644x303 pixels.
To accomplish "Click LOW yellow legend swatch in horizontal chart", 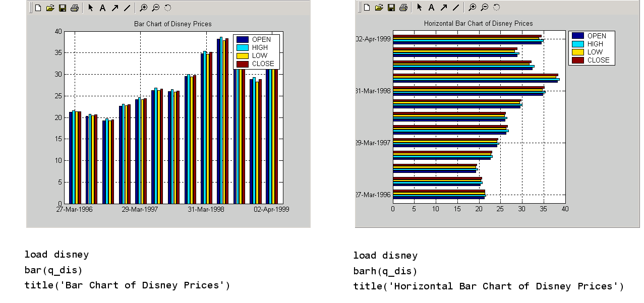I will [578, 52].
